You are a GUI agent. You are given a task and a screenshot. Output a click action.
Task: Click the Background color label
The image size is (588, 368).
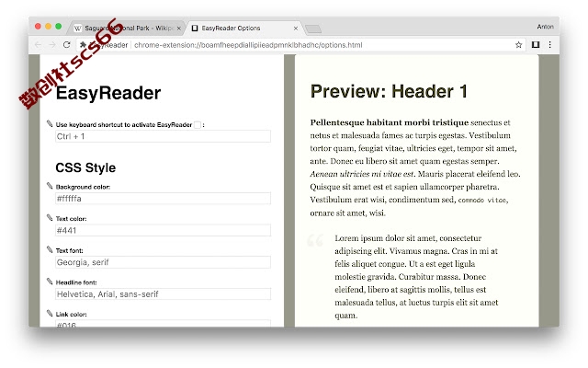(83, 187)
